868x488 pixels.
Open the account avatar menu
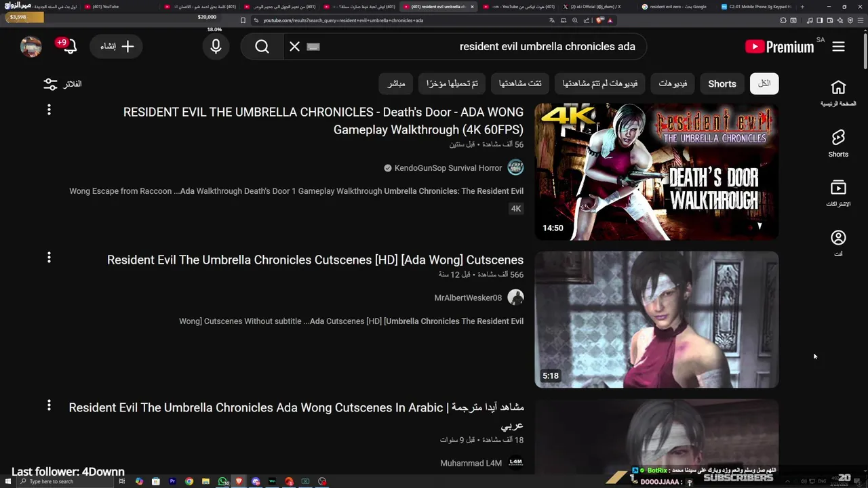pos(31,47)
